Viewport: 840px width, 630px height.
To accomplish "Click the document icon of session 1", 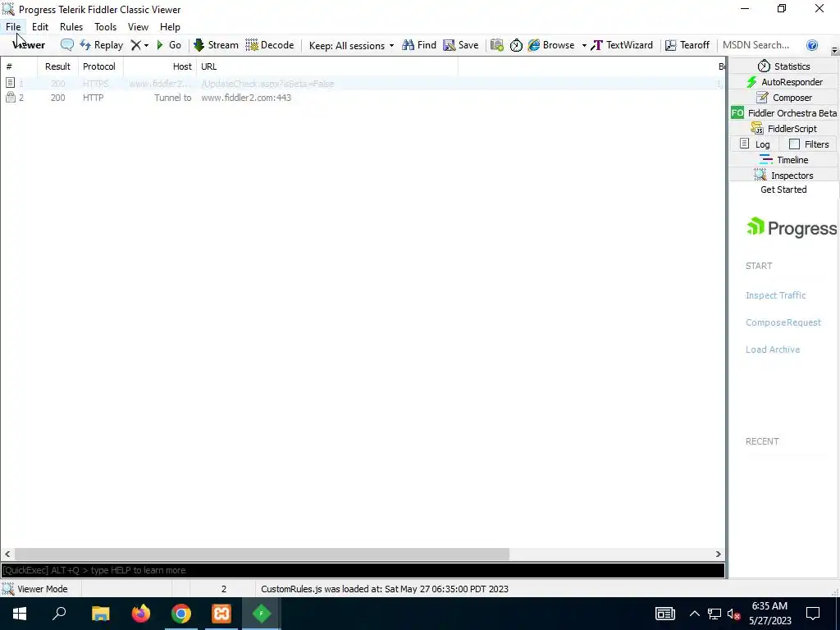I will pyautogui.click(x=10, y=83).
